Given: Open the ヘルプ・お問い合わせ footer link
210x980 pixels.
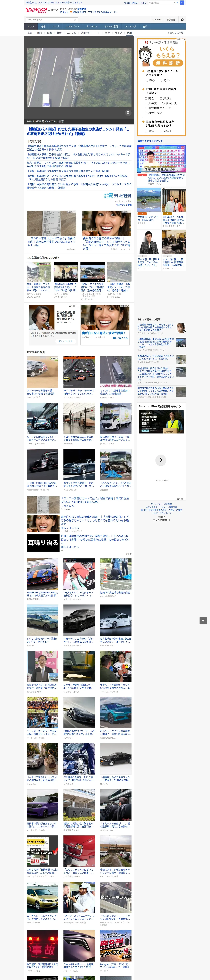Looking at the screenshot, I should (161, 513).
